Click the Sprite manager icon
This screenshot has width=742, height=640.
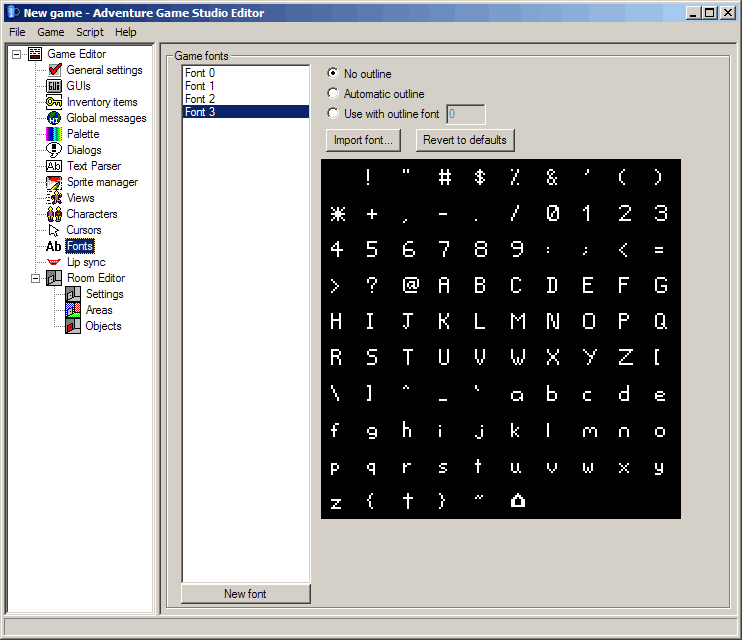54,182
